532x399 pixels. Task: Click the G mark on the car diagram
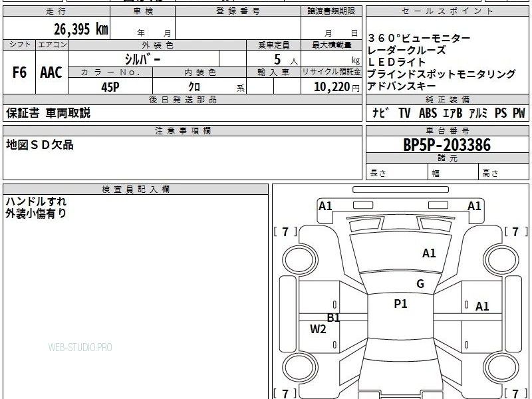[420, 284]
